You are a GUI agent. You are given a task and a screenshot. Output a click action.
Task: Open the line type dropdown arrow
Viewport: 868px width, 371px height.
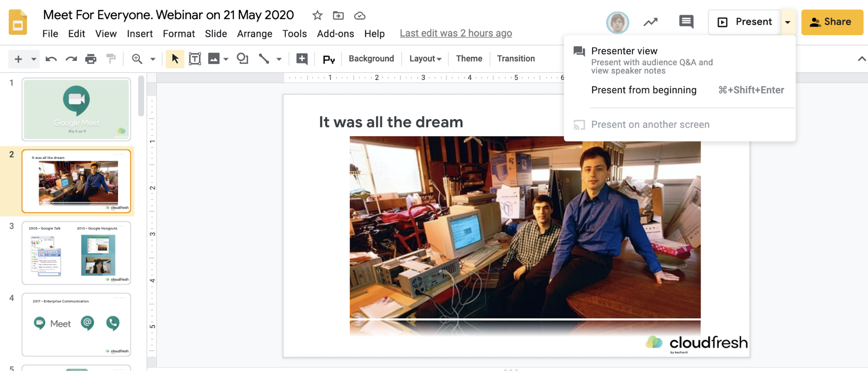click(x=279, y=59)
